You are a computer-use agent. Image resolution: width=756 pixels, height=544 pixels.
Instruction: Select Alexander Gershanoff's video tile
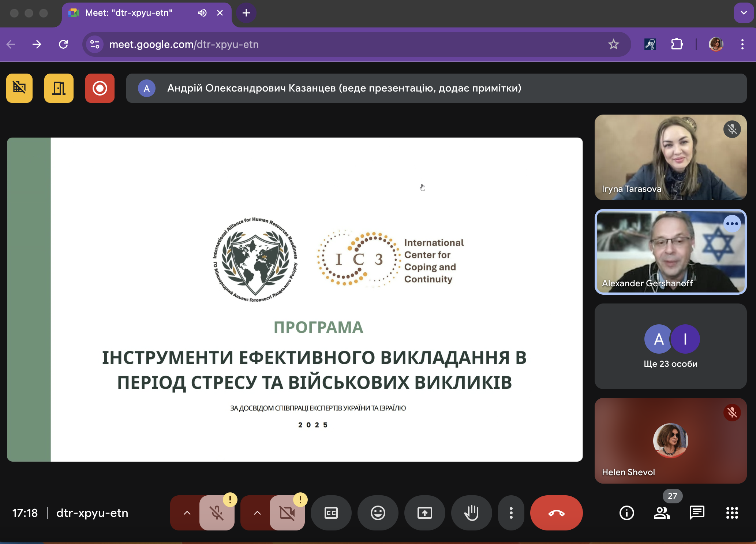coord(671,252)
